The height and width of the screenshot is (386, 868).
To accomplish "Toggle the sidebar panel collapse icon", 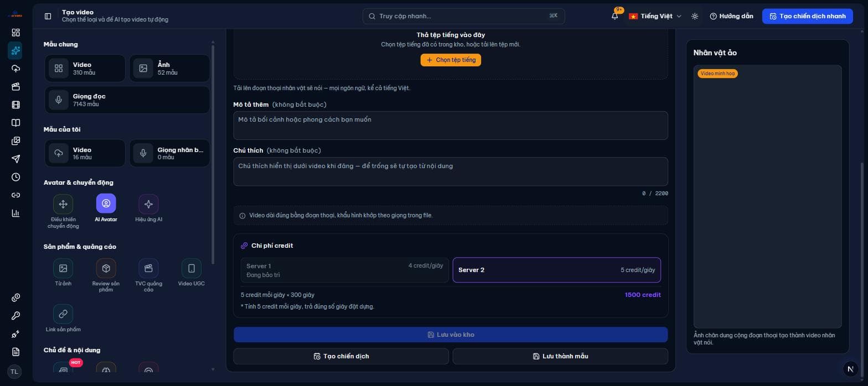I will (48, 16).
